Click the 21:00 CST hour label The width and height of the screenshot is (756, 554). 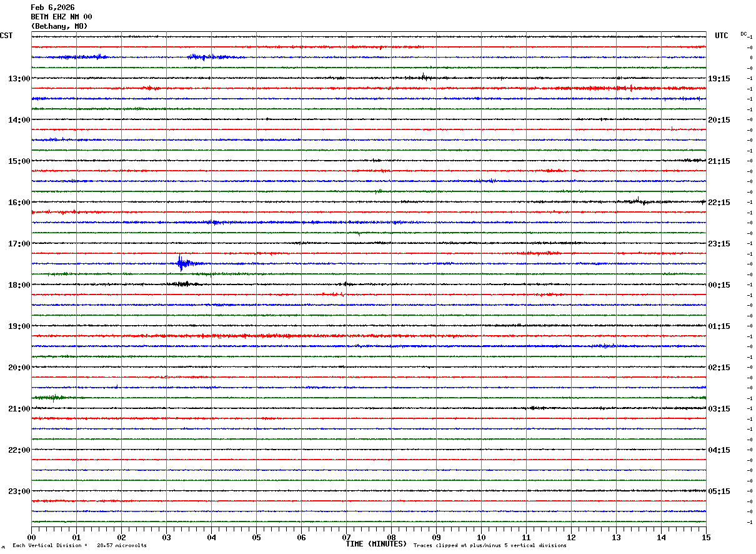tap(19, 408)
